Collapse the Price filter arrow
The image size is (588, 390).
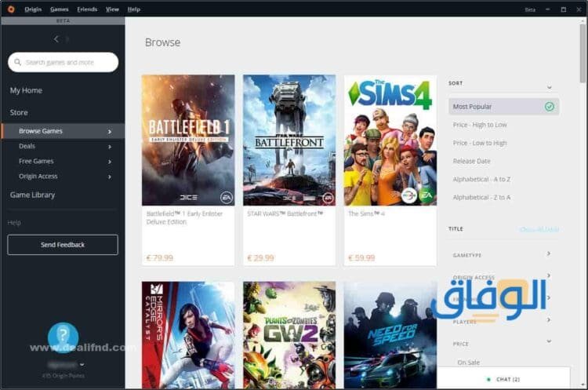point(549,341)
